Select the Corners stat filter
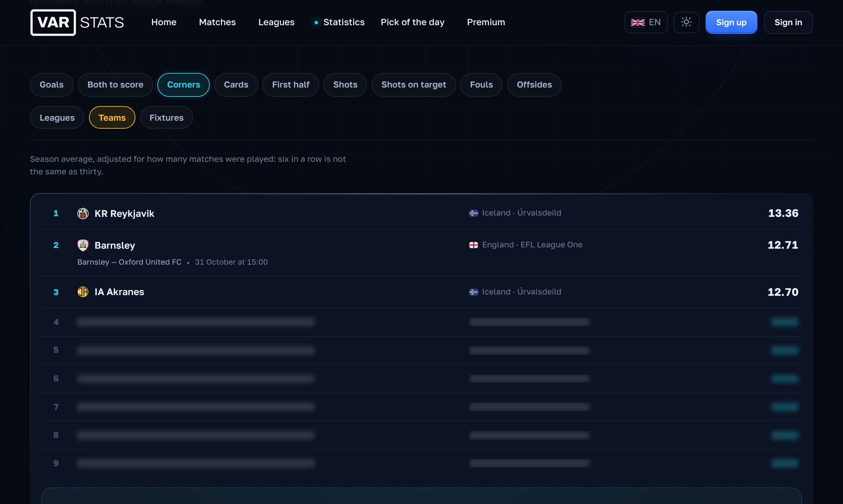 (184, 85)
